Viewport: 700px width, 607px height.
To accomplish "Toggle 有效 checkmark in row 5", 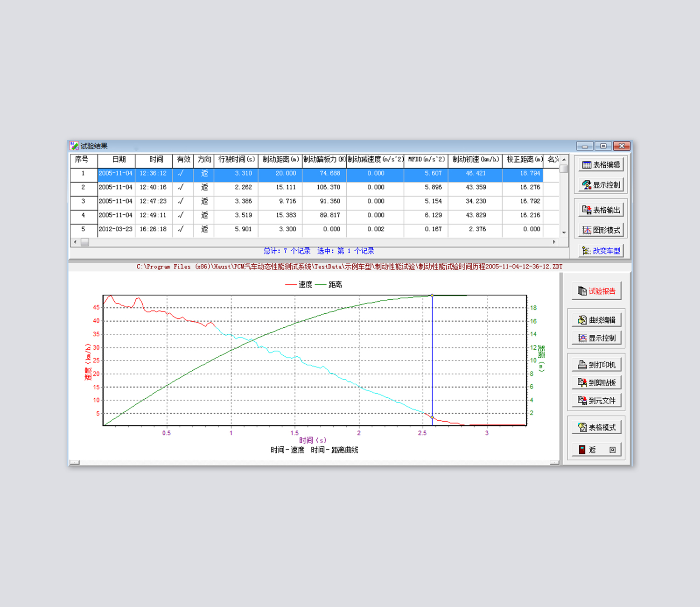I will tap(181, 229).
